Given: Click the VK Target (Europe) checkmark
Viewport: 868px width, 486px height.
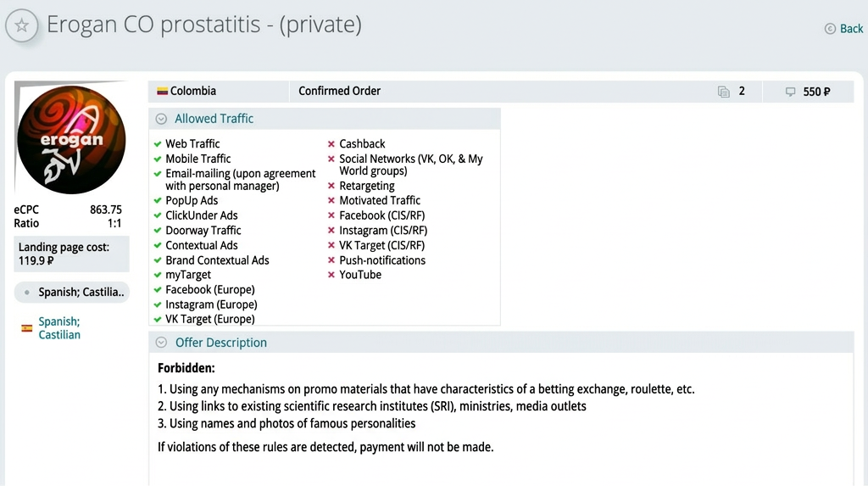Looking at the screenshot, I should pos(158,319).
